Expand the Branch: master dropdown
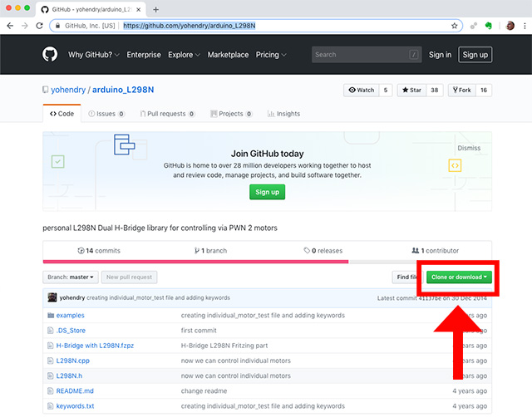 point(71,277)
